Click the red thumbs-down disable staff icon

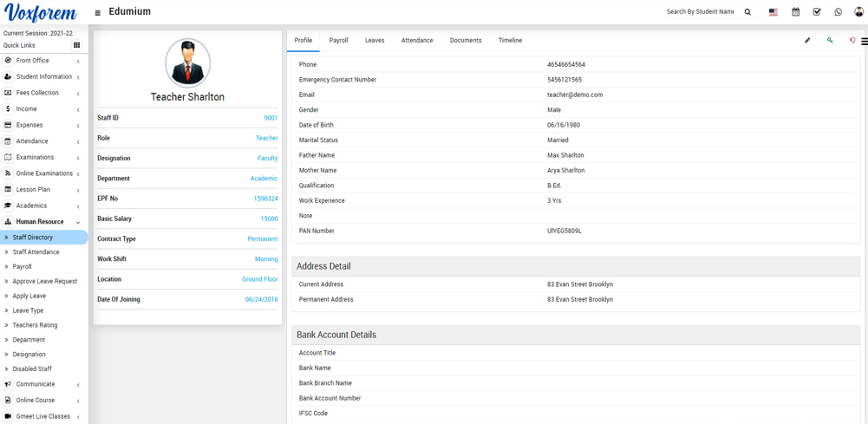pyautogui.click(x=852, y=41)
